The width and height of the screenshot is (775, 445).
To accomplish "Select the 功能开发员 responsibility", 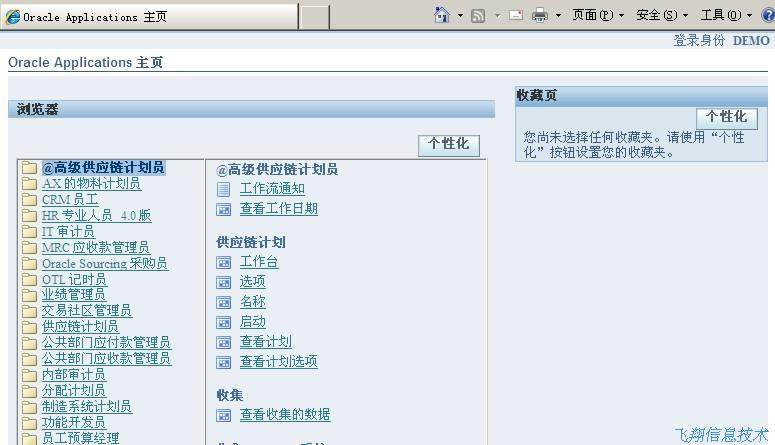I will coord(74,422).
